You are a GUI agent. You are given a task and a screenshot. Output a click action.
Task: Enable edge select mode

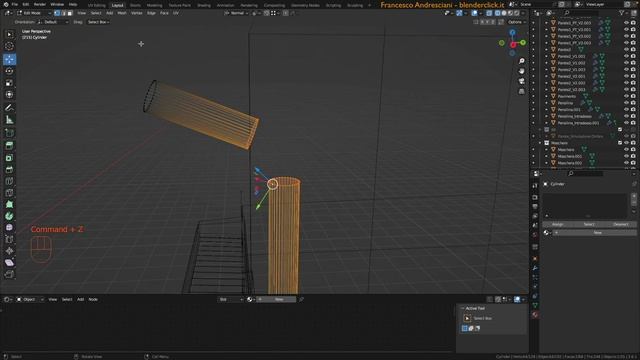pos(63,13)
